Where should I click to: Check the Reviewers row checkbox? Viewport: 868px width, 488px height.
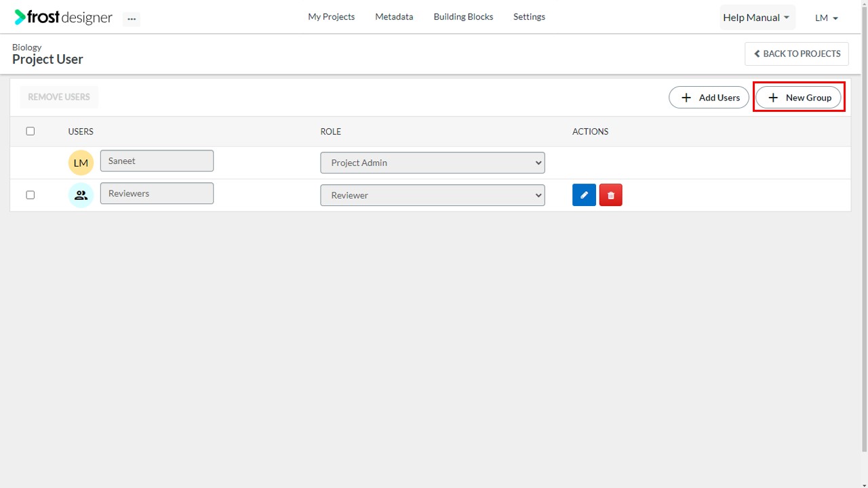pos(30,195)
